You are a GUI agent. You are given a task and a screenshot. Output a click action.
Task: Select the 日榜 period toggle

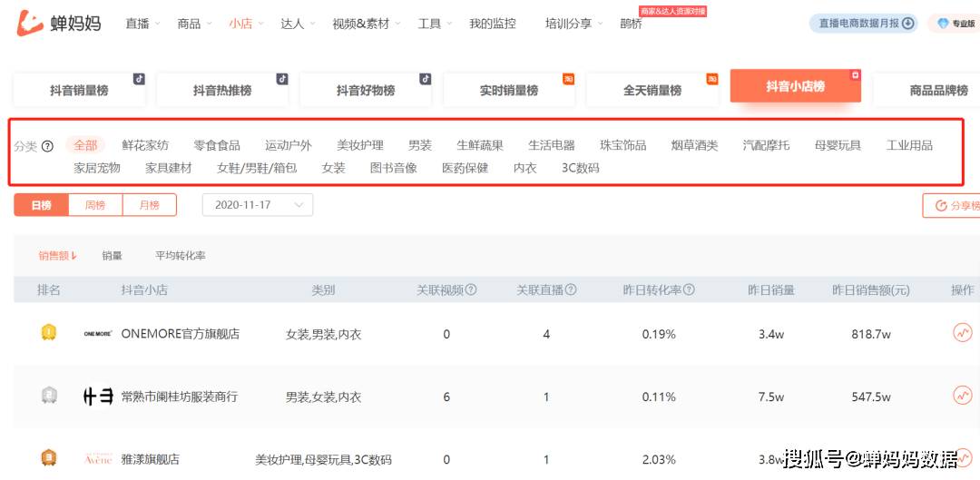[x=41, y=205]
